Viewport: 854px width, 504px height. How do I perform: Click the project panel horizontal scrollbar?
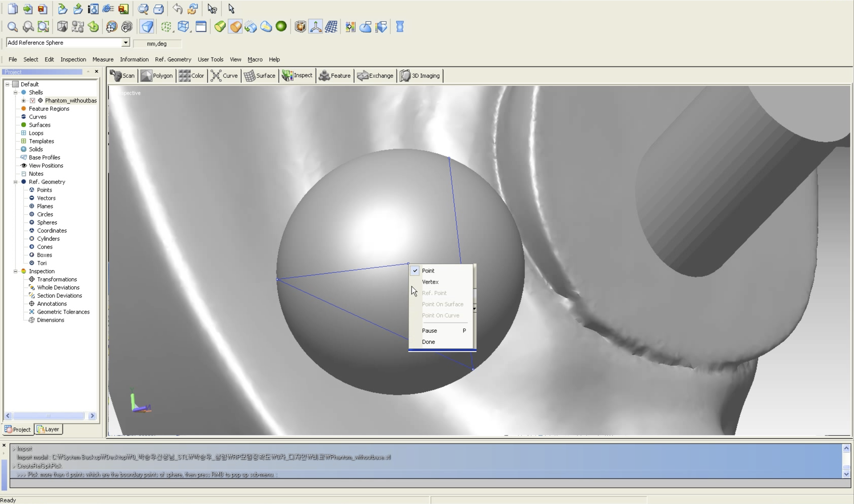(x=48, y=416)
